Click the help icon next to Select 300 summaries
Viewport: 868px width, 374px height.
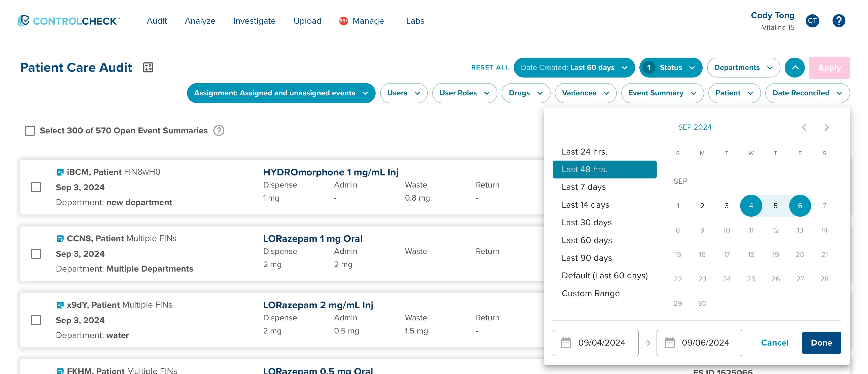[219, 130]
